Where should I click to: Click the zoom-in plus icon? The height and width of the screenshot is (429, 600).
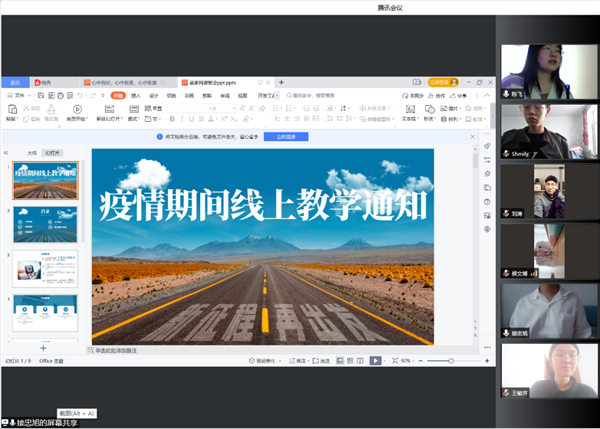coord(487,360)
